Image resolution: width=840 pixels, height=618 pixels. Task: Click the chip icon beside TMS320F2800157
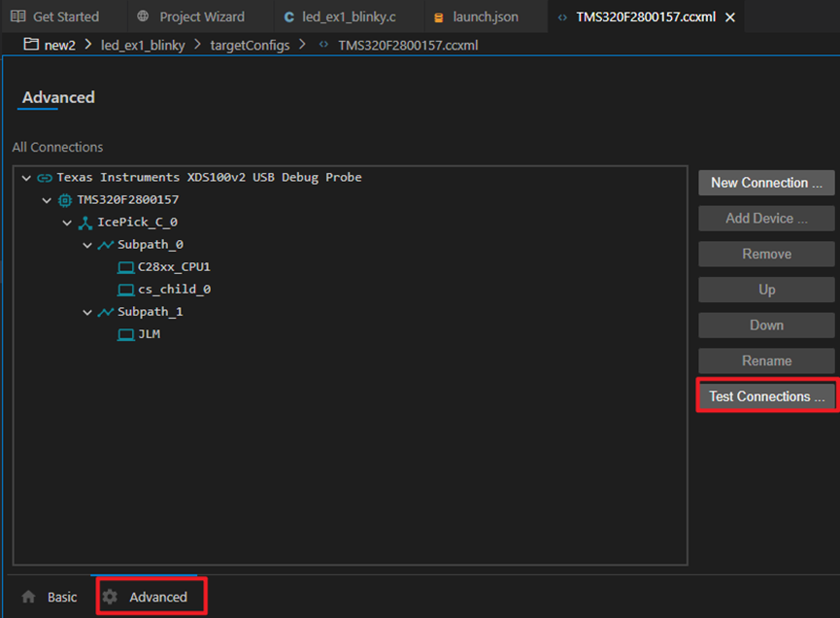click(x=65, y=200)
